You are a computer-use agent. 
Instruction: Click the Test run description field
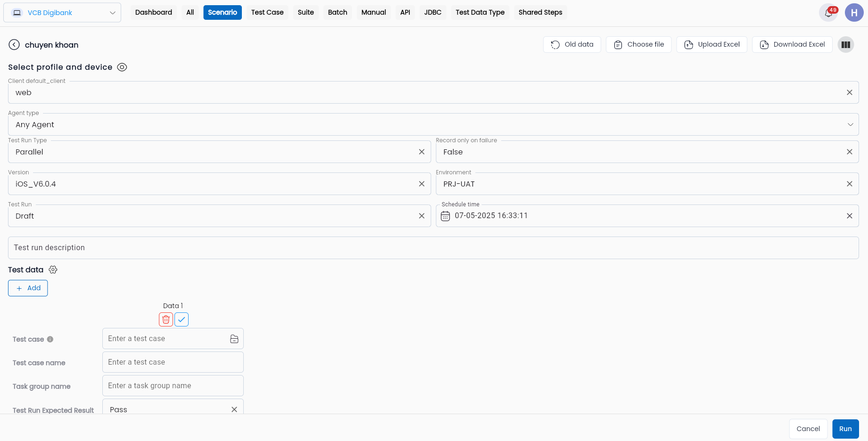(433, 248)
